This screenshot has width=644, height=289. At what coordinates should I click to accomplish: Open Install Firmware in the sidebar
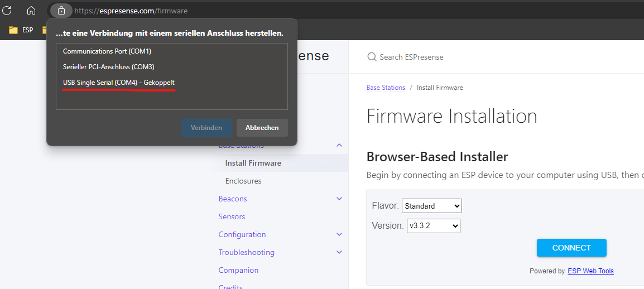coord(253,163)
